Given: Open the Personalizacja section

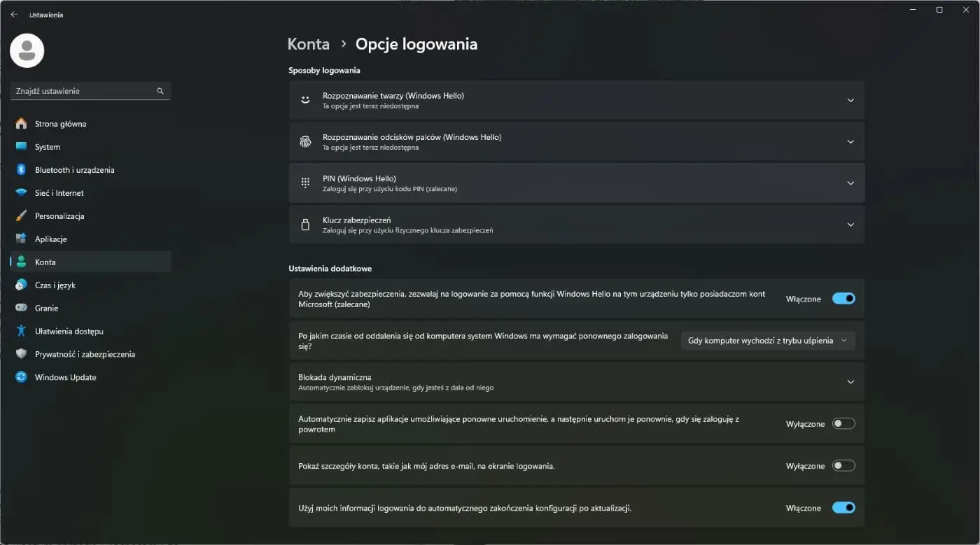Looking at the screenshot, I should (90, 216).
